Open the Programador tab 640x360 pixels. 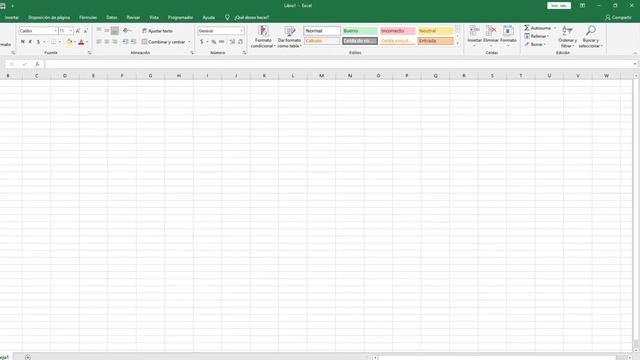[x=180, y=18]
